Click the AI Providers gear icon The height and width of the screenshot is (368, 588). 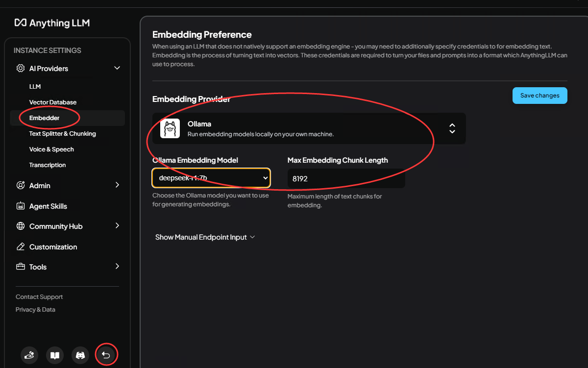(x=21, y=69)
